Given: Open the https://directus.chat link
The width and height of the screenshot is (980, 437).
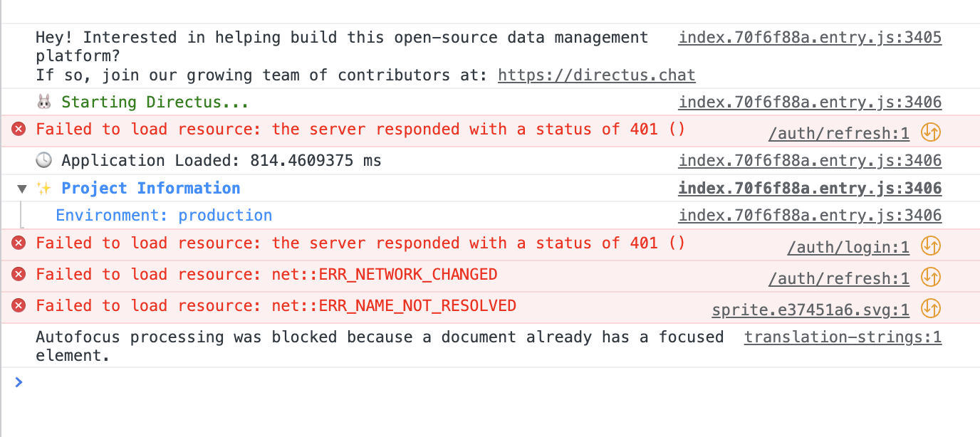Looking at the screenshot, I should pyautogui.click(x=596, y=75).
